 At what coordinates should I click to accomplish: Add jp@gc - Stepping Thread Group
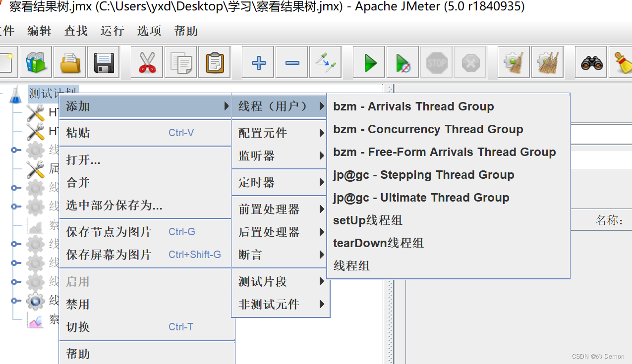click(448, 175)
